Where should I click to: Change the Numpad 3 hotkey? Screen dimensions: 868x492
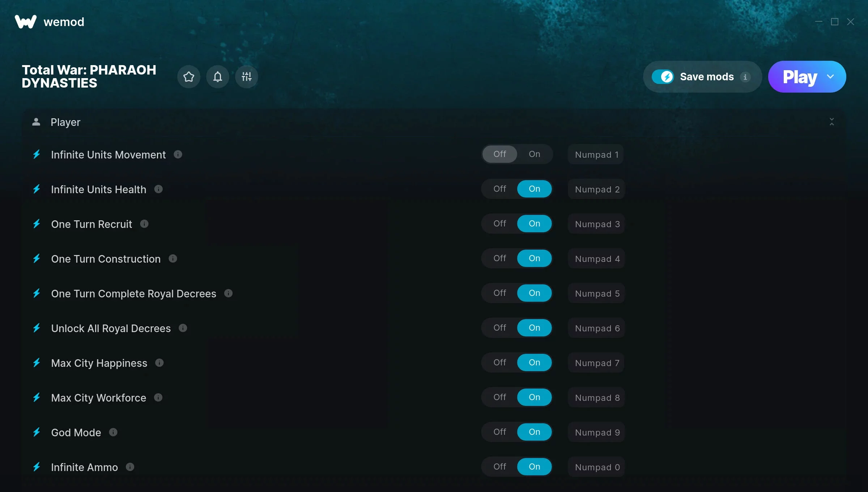tap(596, 224)
